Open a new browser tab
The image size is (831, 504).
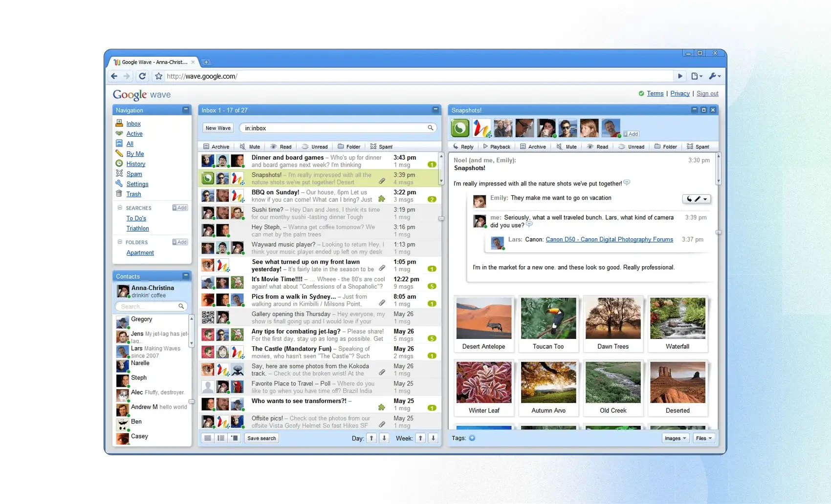click(x=206, y=62)
